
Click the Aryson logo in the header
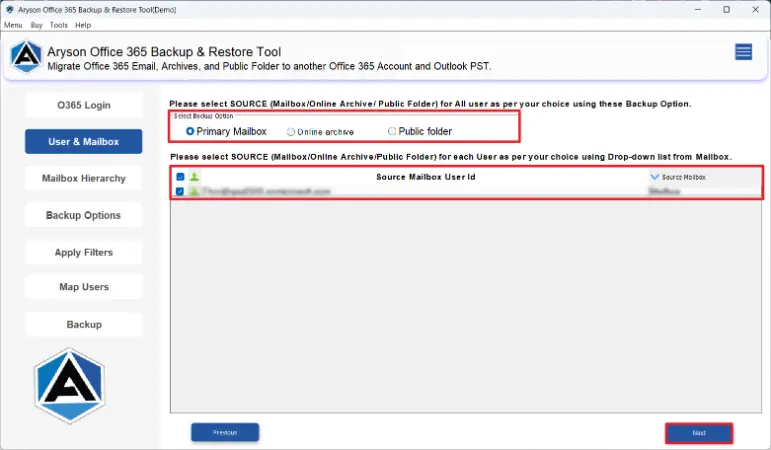coord(25,57)
